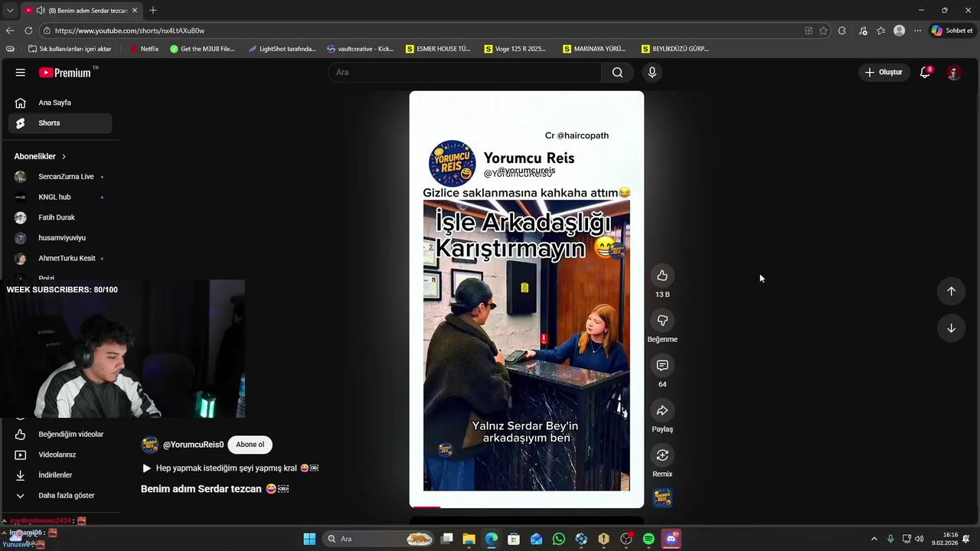
Task: Focus the YouTube Ara search field
Action: click(464, 72)
